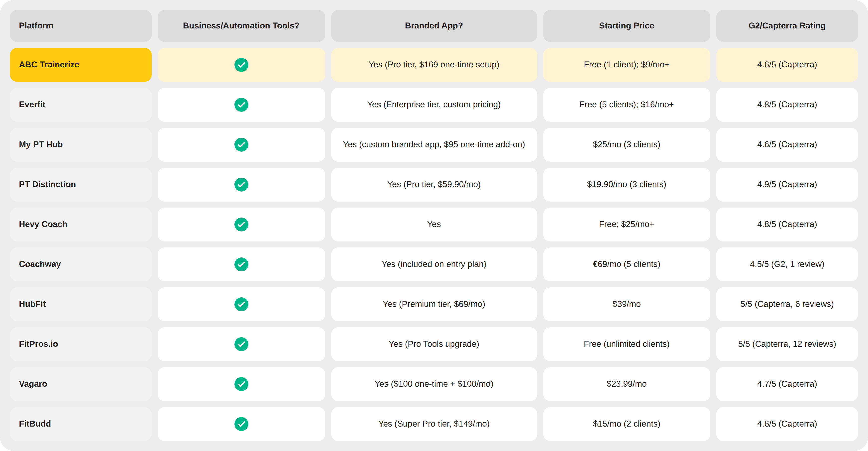868x451 pixels.
Task: Click '$15/mo (2 clients)' price
Action: (x=626, y=424)
